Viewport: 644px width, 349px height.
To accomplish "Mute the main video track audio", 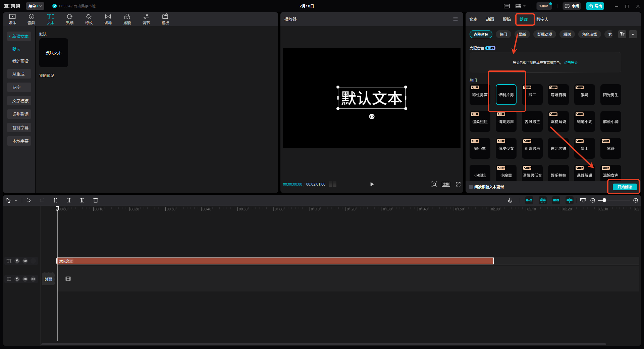I will tap(33, 279).
